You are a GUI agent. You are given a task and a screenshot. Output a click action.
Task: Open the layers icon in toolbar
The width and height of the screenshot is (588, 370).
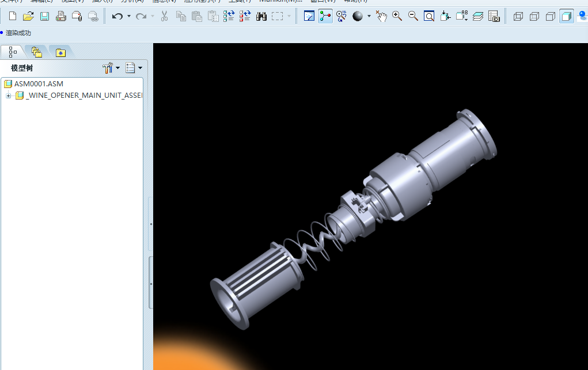[x=478, y=16]
